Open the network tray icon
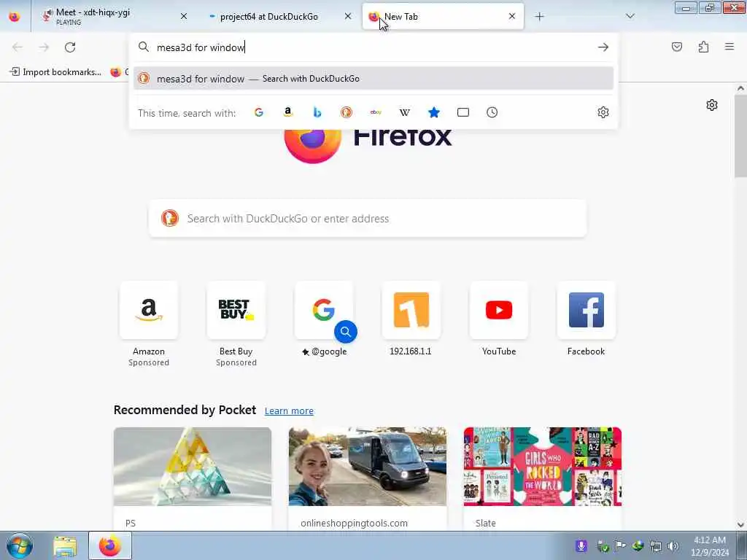 [x=656, y=546]
